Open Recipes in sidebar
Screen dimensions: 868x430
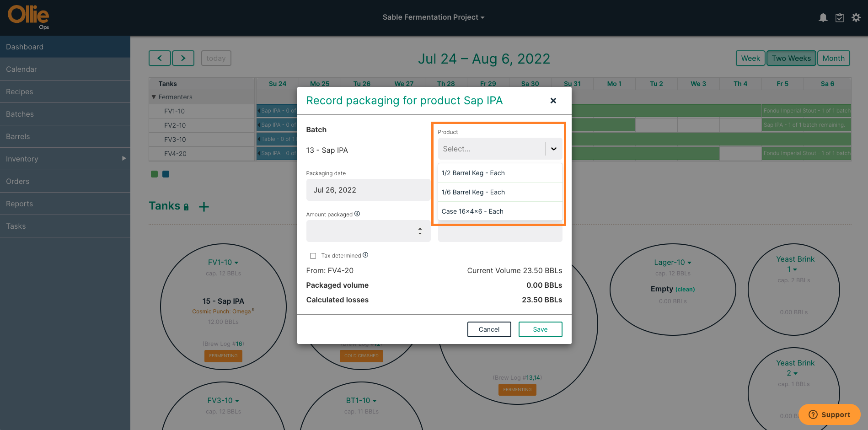65,91
